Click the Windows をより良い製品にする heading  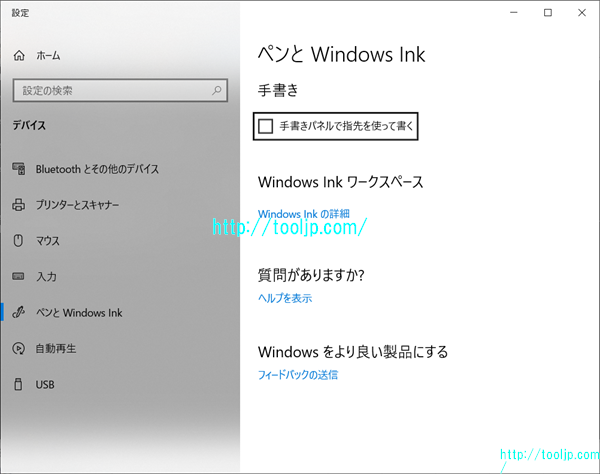353,352
